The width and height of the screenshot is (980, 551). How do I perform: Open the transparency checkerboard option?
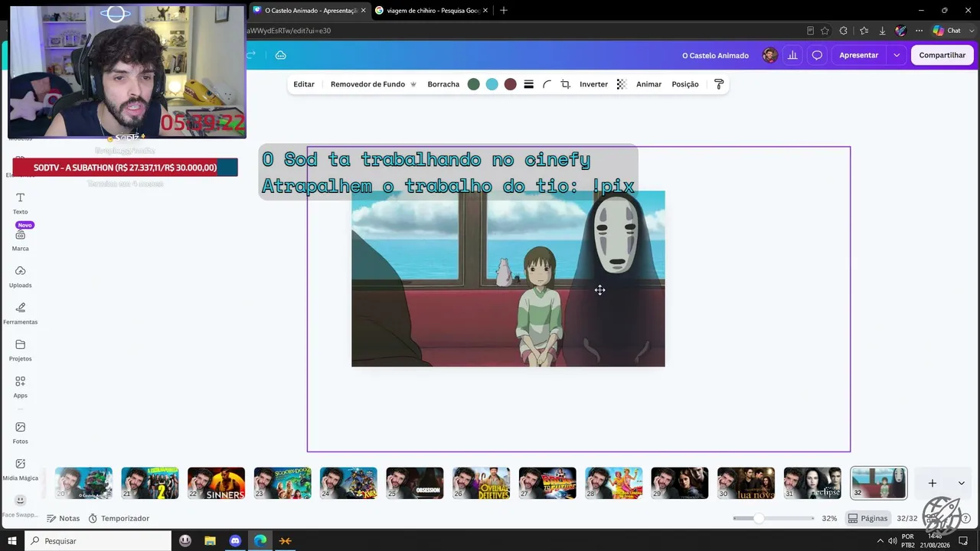[621, 84]
